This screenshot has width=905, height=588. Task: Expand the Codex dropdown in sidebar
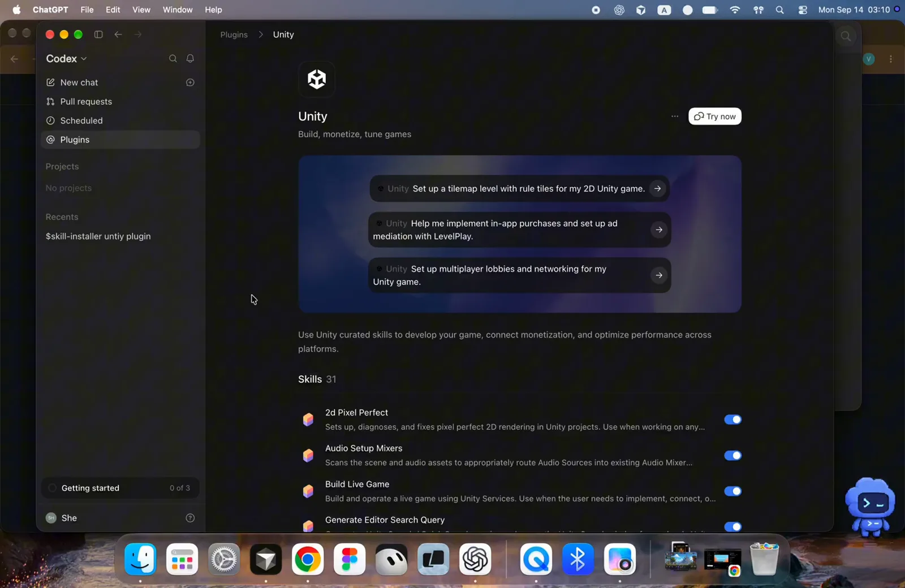click(66, 59)
